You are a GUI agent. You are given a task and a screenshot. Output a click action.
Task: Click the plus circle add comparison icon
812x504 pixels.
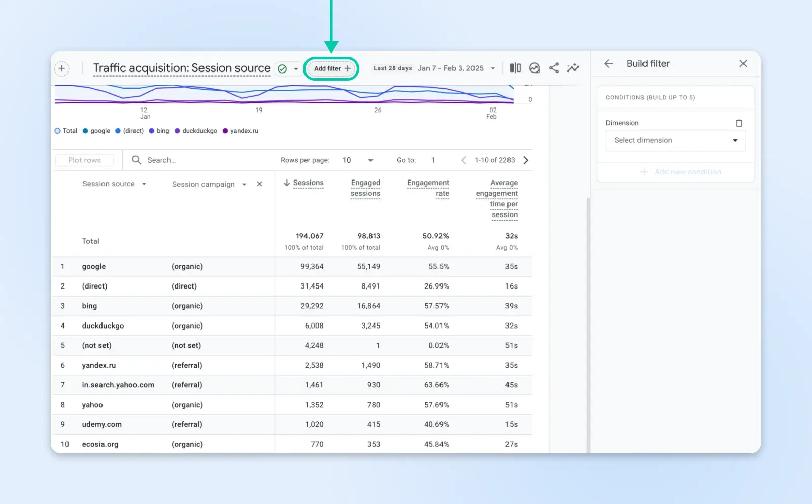tap(62, 68)
